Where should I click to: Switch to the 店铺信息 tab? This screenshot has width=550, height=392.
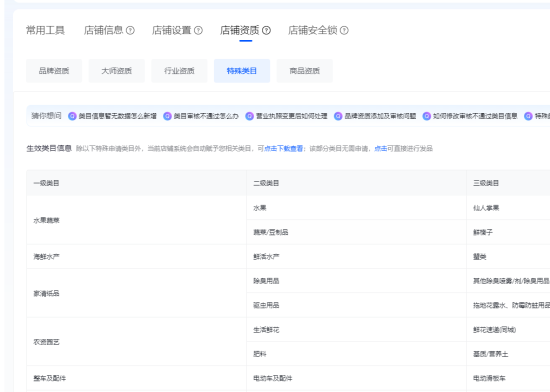(x=103, y=31)
